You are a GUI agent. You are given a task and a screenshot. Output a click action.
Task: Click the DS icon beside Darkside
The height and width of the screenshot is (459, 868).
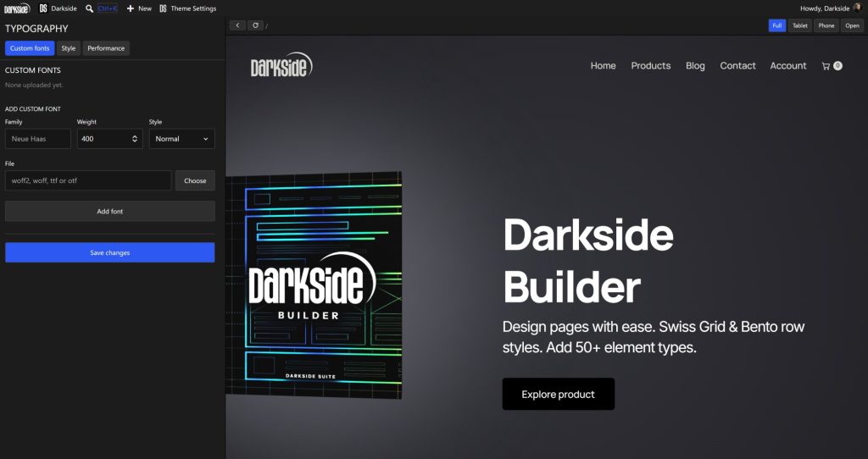pos(43,8)
